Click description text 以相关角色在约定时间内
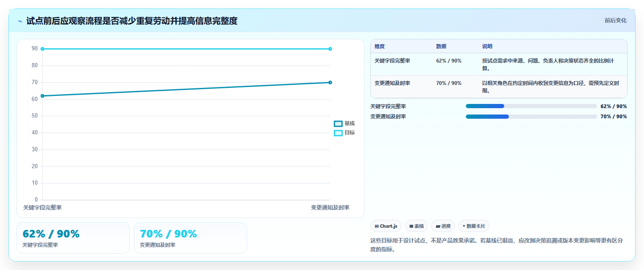644x270 pixels. click(x=551, y=87)
